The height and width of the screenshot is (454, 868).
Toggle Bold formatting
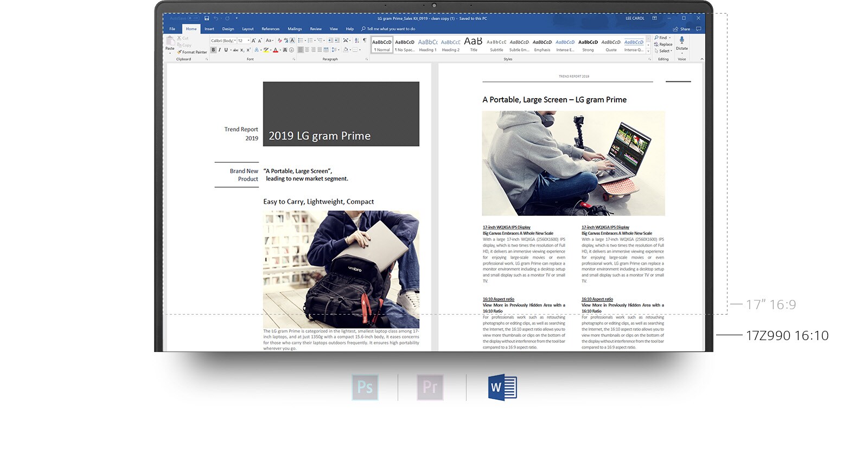pos(213,50)
